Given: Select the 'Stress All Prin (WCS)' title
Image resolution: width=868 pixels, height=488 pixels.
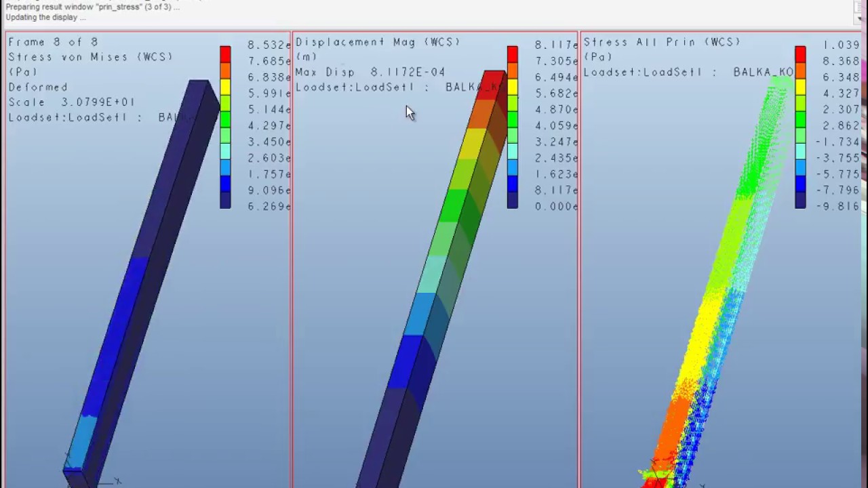Looking at the screenshot, I should tap(663, 42).
